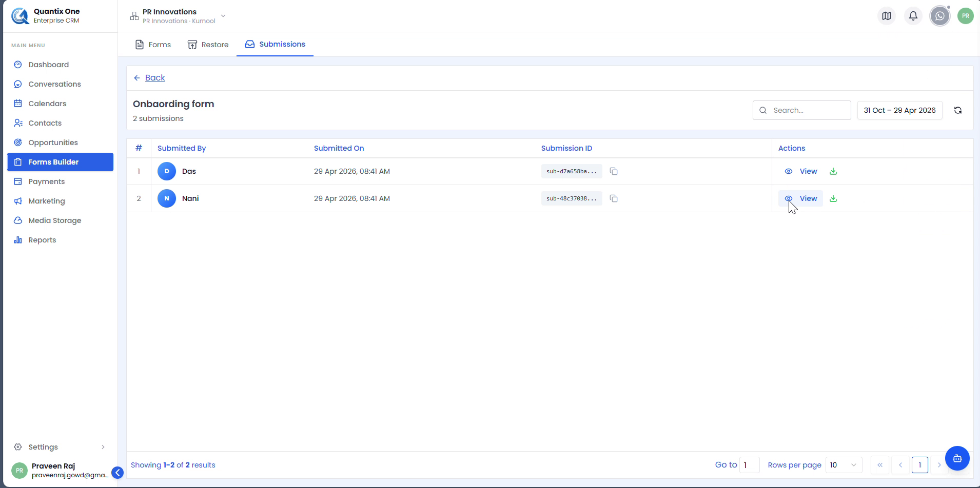Copy submission ID sub-d7a658ba

tap(614, 171)
